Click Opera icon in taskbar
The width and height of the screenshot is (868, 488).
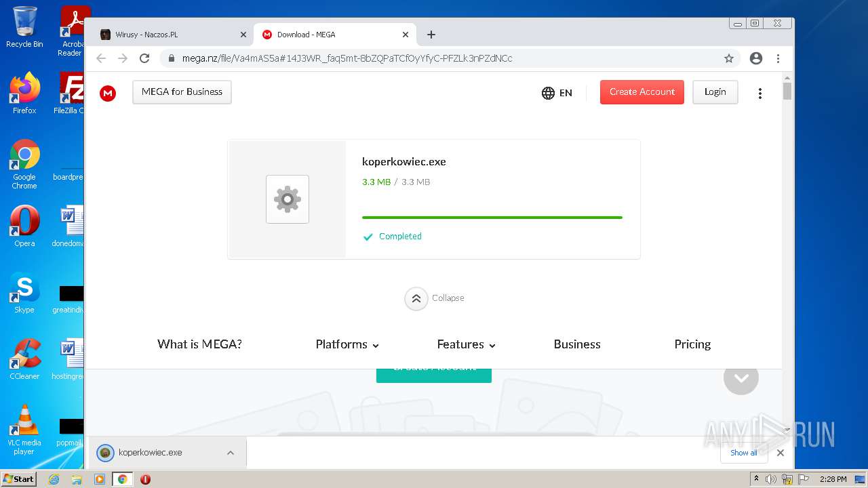pyautogui.click(x=145, y=479)
